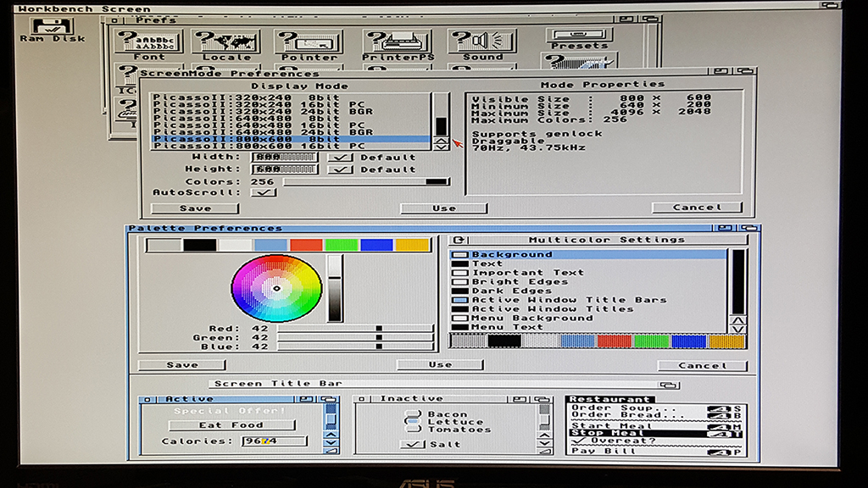The height and width of the screenshot is (488, 868).
Task: Open the Pointer preferences icon
Action: [x=309, y=46]
